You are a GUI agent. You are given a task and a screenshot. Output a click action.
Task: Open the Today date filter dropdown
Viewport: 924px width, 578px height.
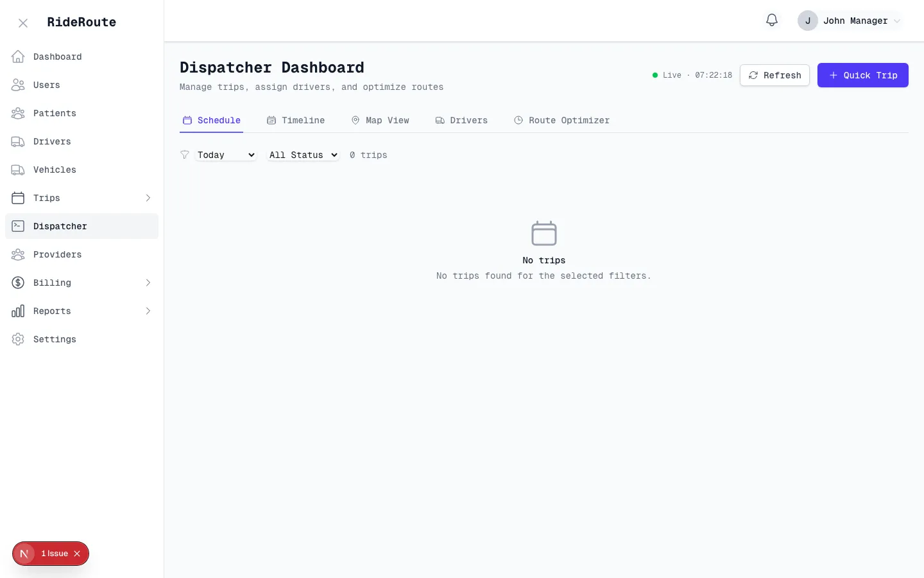(226, 155)
